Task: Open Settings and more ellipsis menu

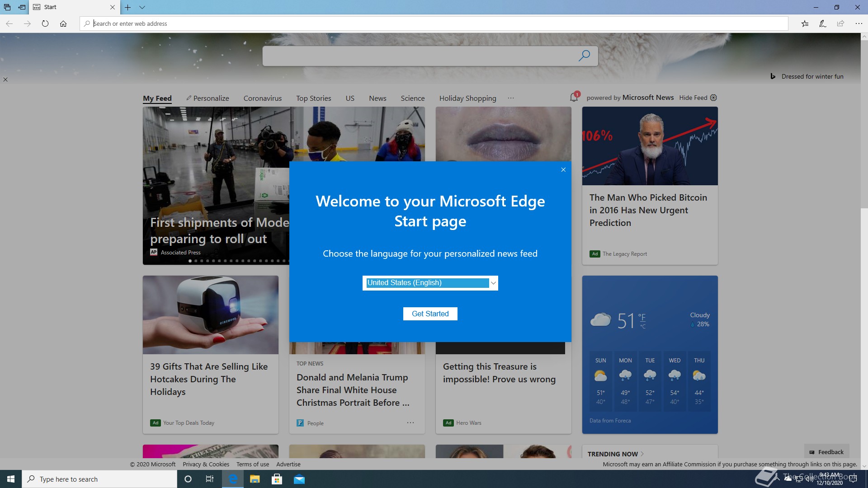Action: point(859,23)
